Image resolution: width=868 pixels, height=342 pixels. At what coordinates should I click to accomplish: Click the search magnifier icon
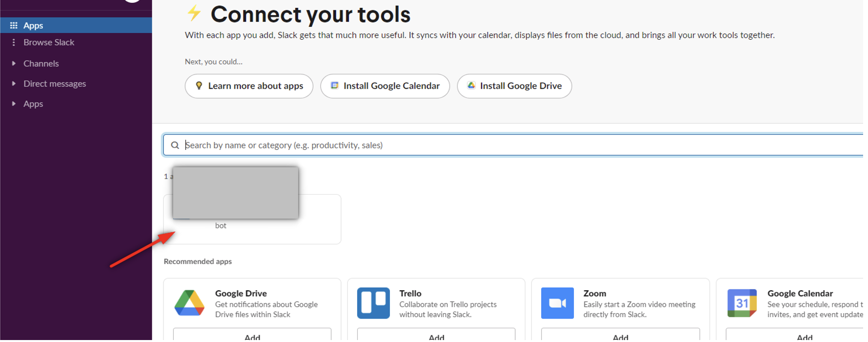tap(175, 145)
